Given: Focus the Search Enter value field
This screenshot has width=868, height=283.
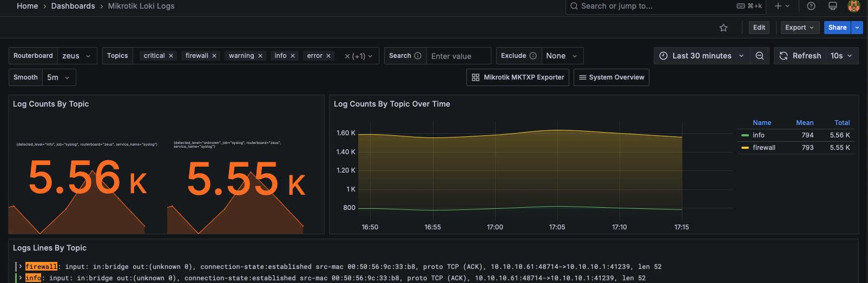Looking at the screenshot, I should click(458, 56).
